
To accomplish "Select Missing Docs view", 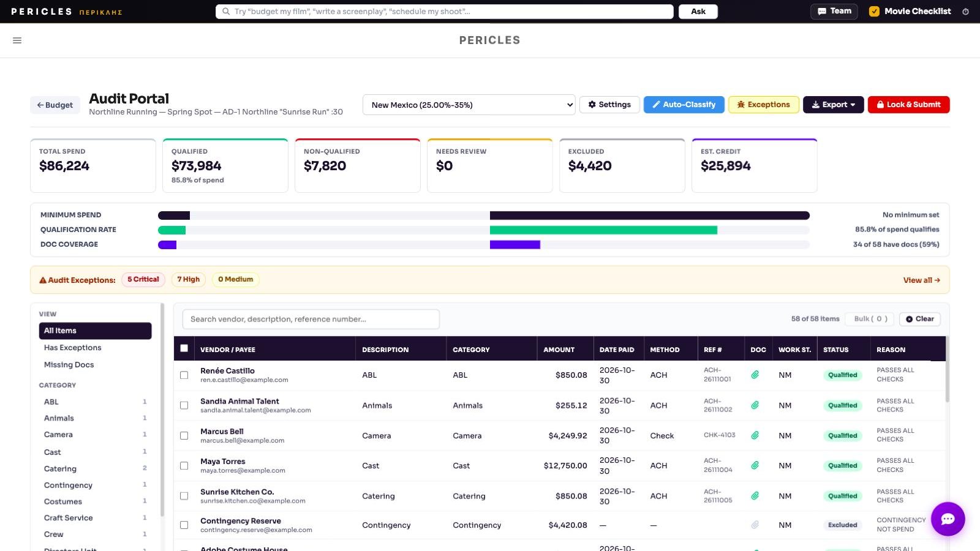I will tap(95, 365).
